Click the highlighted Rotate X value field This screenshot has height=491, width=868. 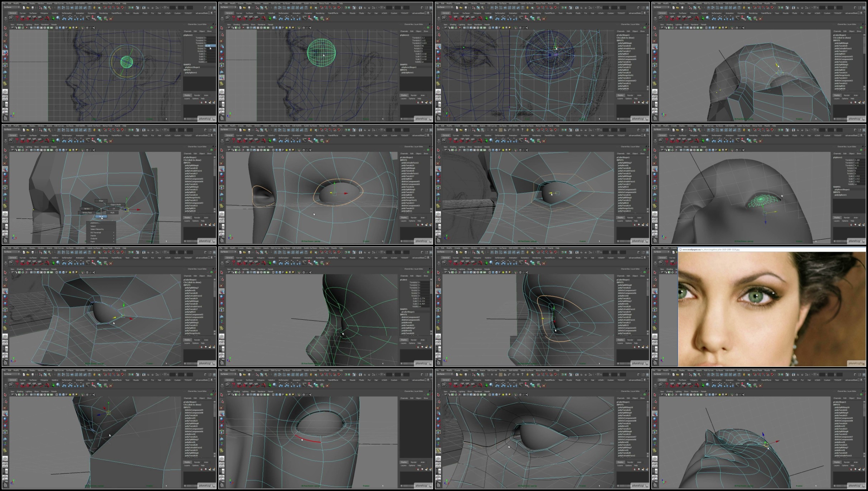click(x=210, y=46)
